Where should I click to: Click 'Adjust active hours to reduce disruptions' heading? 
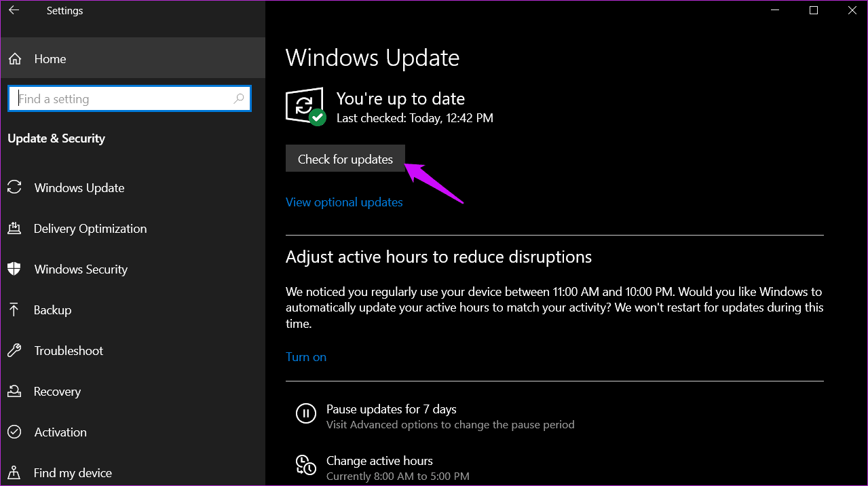pyautogui.click(x=438, y=257)
